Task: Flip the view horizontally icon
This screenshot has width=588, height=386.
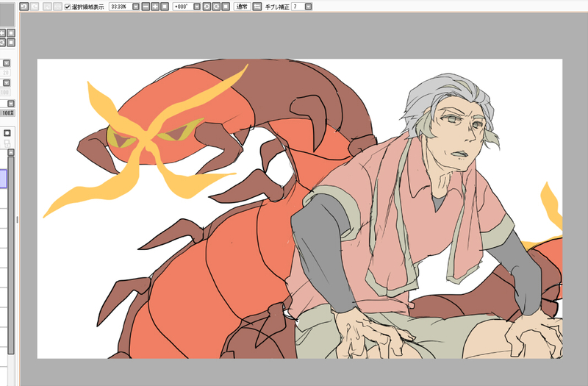Action: pos(257,7)
